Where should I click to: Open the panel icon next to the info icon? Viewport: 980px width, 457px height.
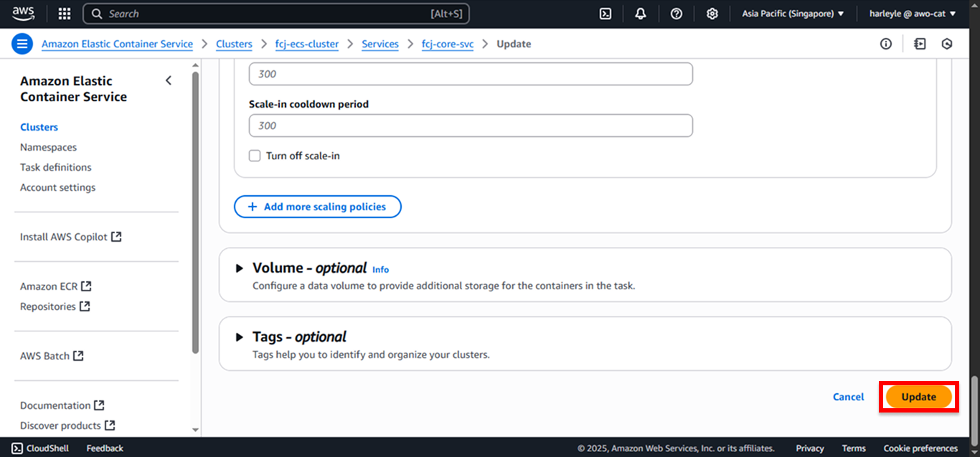click(x=920, y=44)
